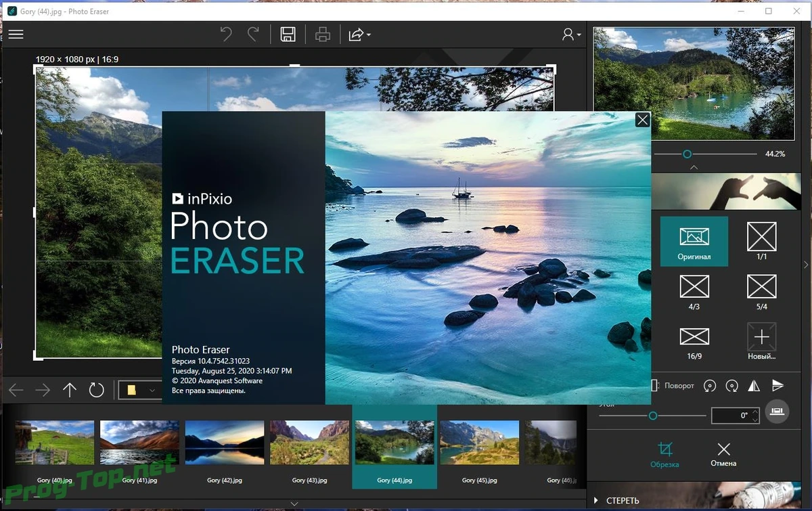Viewport: 812px width, 511px height.
Task: Click the angle stepper up arrow
Action: [754, 412]
